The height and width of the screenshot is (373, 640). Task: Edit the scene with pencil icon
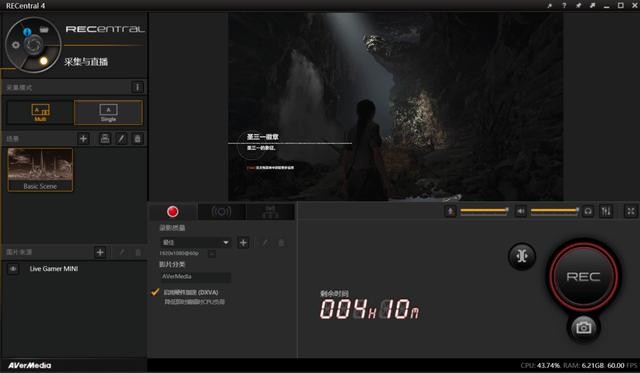[x=121, y=139]
